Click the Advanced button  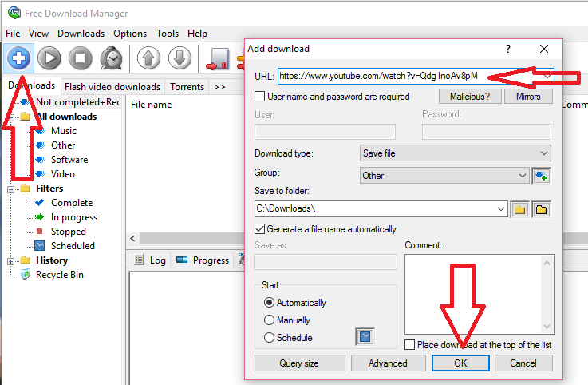(388, 363)
